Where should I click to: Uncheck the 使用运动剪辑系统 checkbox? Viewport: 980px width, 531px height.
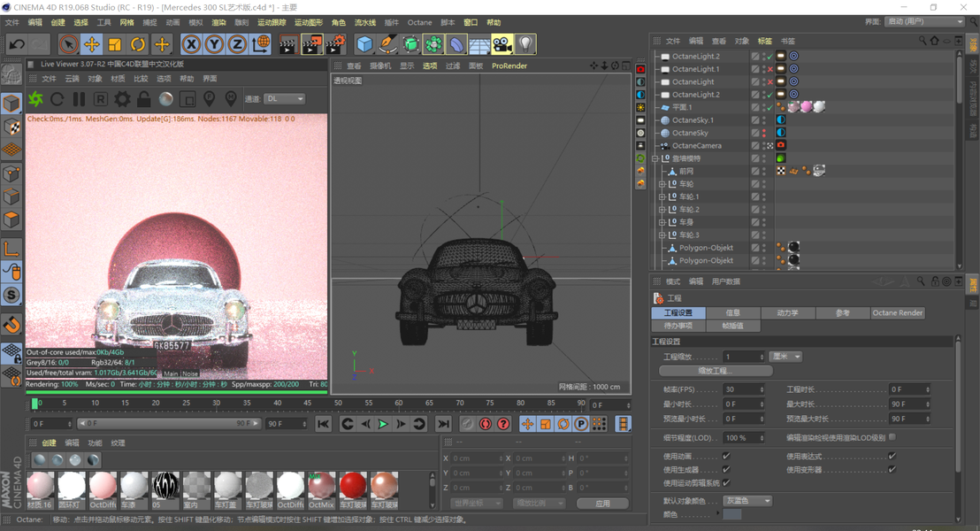tap(725, 482)
